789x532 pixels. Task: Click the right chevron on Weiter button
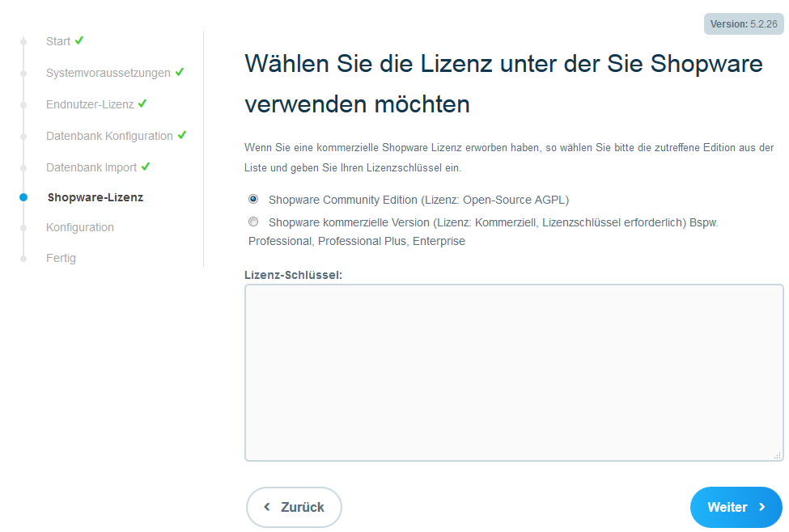pos(761,507)
